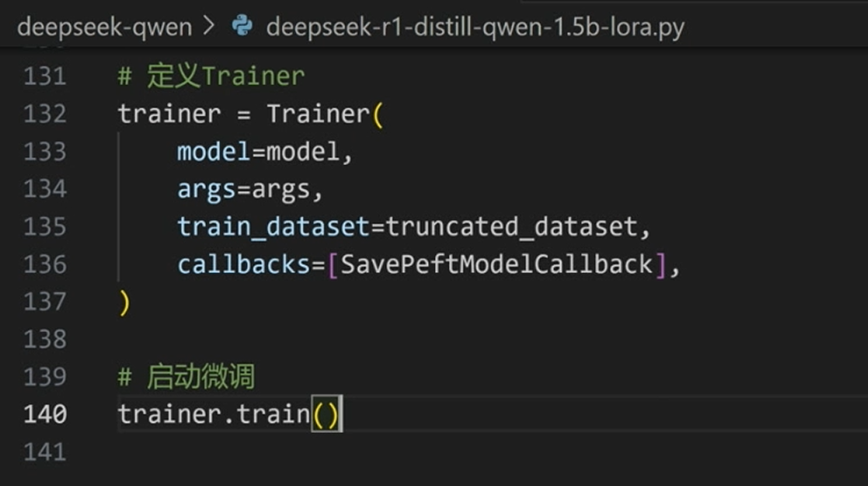The width and height of the screenshot is (868, 486).
Task: Click line number 132 in the gutter
Action: (45, 114)
